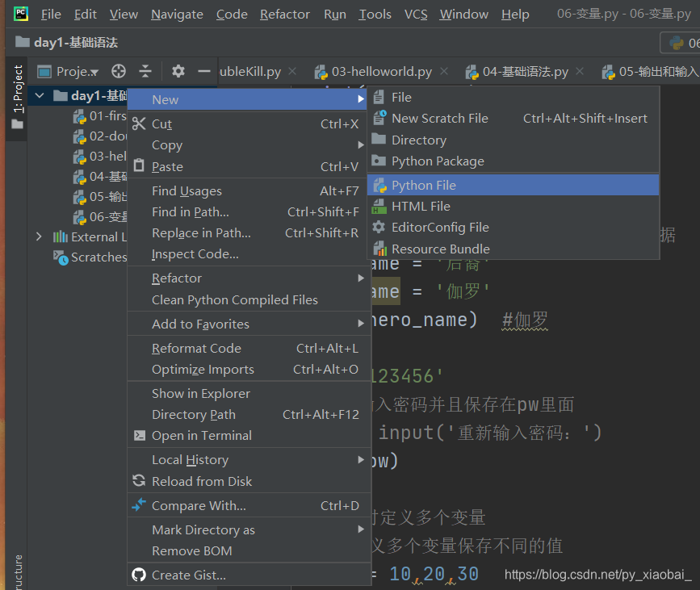Expand the Copy submenu arrow

click(361, 145)
